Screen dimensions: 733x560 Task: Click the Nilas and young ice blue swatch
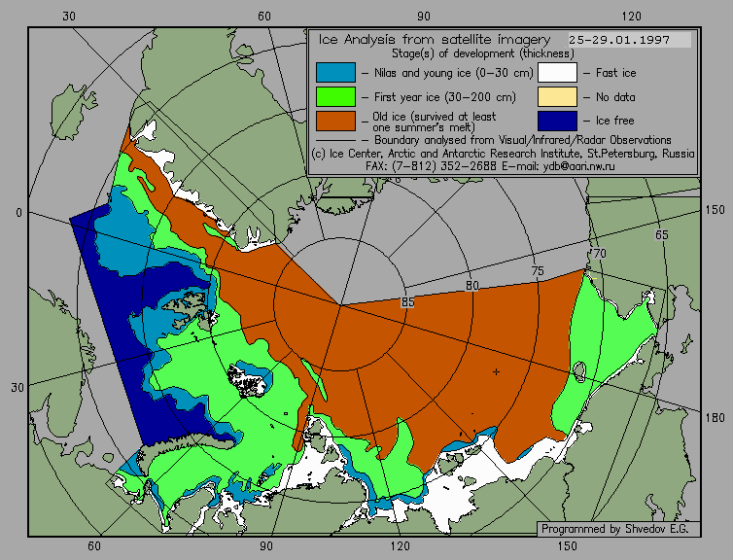point(335,73)
